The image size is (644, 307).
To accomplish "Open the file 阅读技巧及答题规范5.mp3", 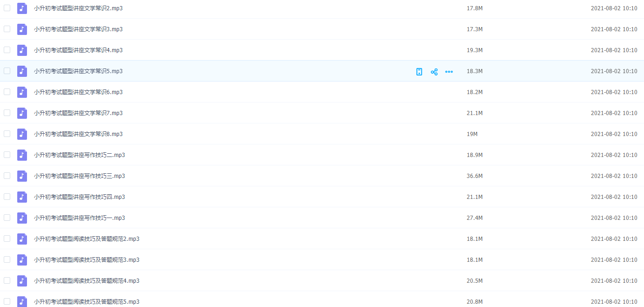I will (x=87, y=301).
